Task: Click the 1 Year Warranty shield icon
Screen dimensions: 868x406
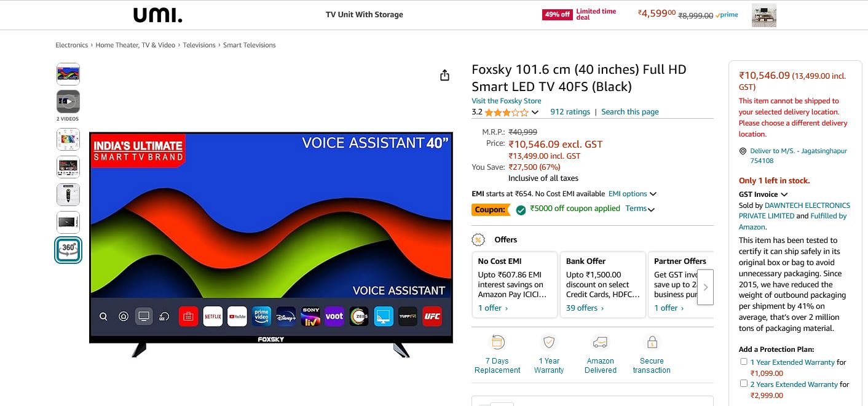Action: click(x=549, y=342)
